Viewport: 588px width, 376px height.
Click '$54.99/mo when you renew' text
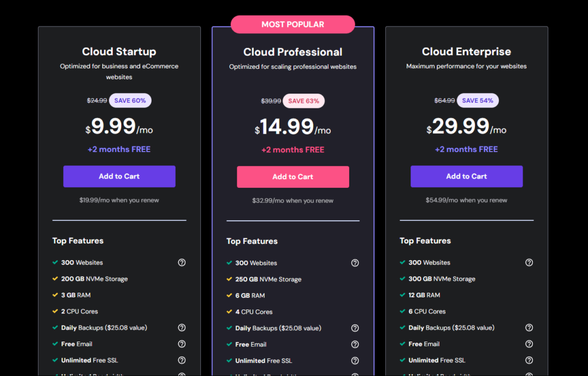(x=466, y=200)
